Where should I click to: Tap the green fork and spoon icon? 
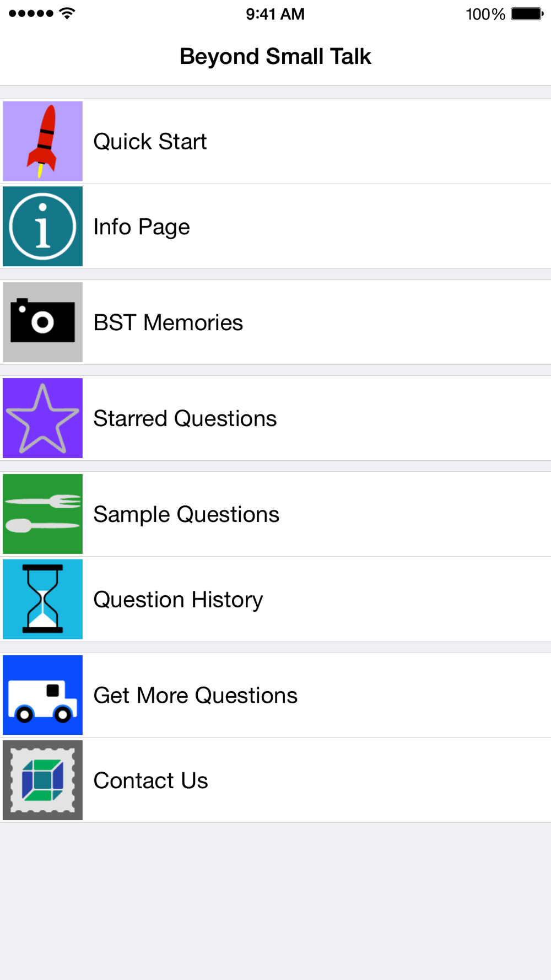pos(42,514)
